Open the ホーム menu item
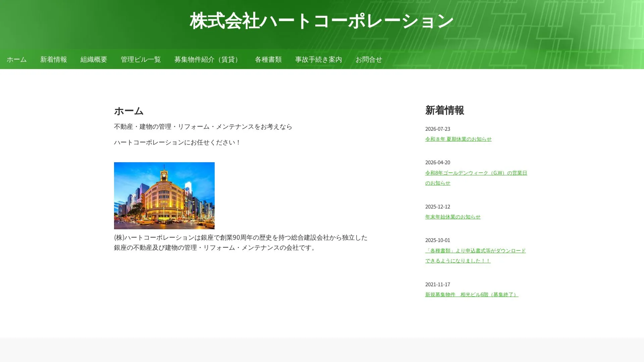 tap(17, 59)
